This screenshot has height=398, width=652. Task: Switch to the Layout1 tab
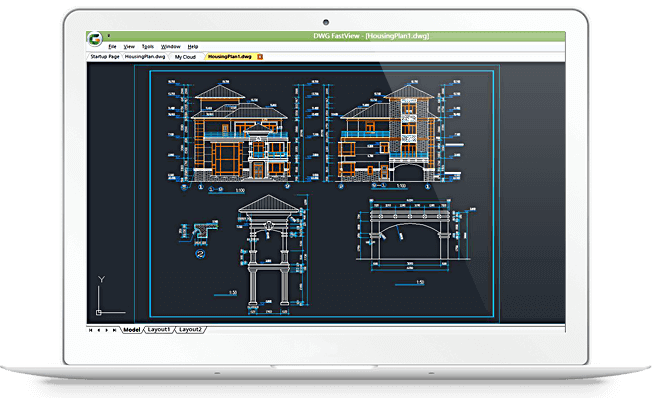[x=159, y=330]
